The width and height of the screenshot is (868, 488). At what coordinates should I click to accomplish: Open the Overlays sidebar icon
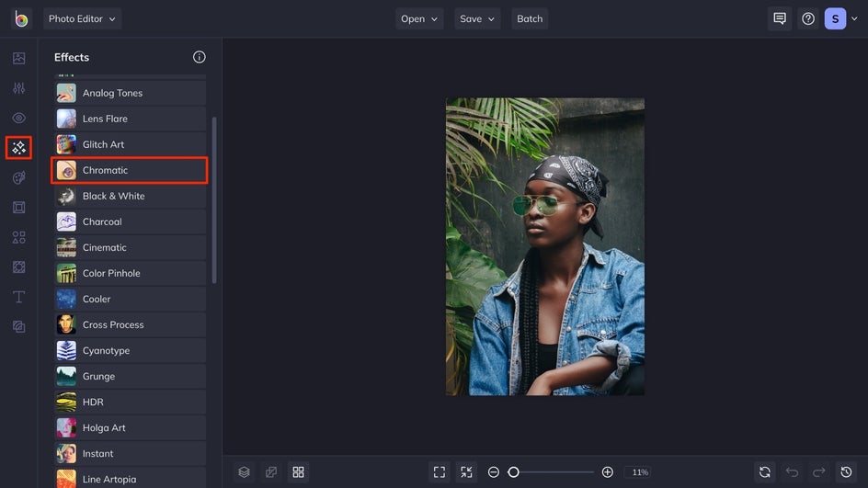coord(18,267)
